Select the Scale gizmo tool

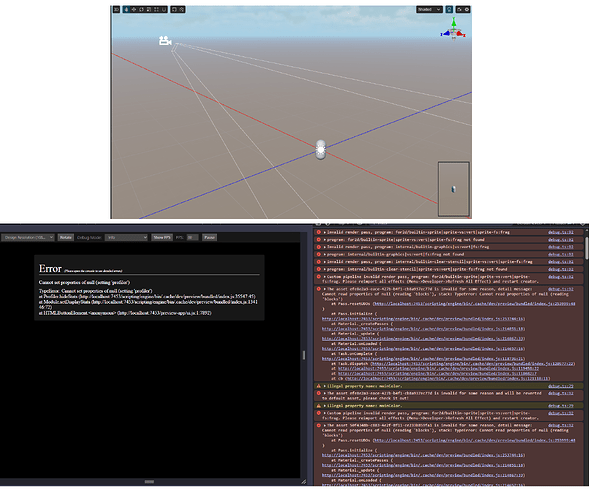(x=149, y=9)
